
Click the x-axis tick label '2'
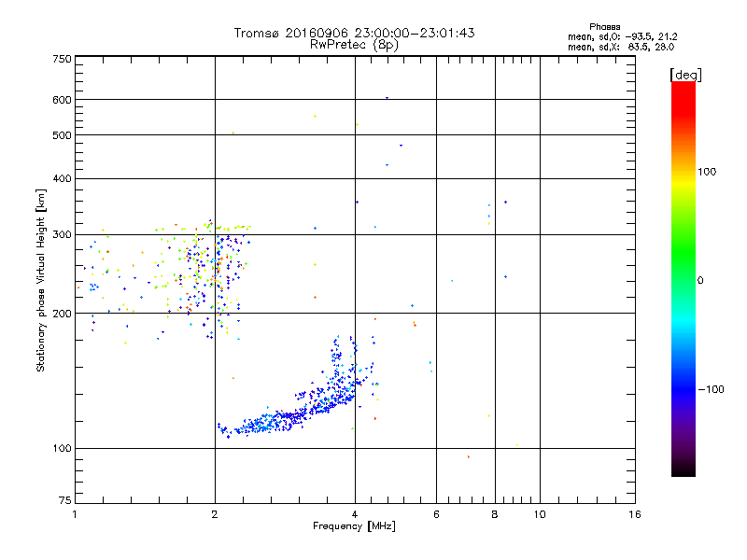click(x=215, y=514)
